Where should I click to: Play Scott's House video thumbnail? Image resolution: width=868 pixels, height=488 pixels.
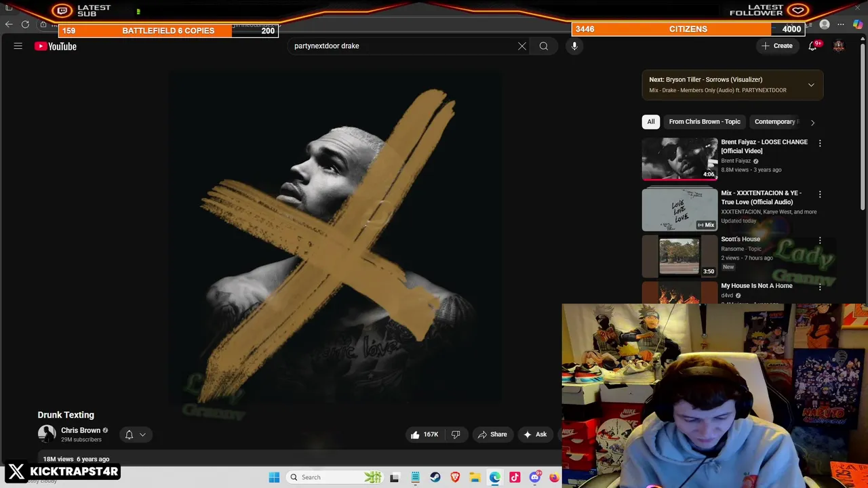tap(679, 256)
